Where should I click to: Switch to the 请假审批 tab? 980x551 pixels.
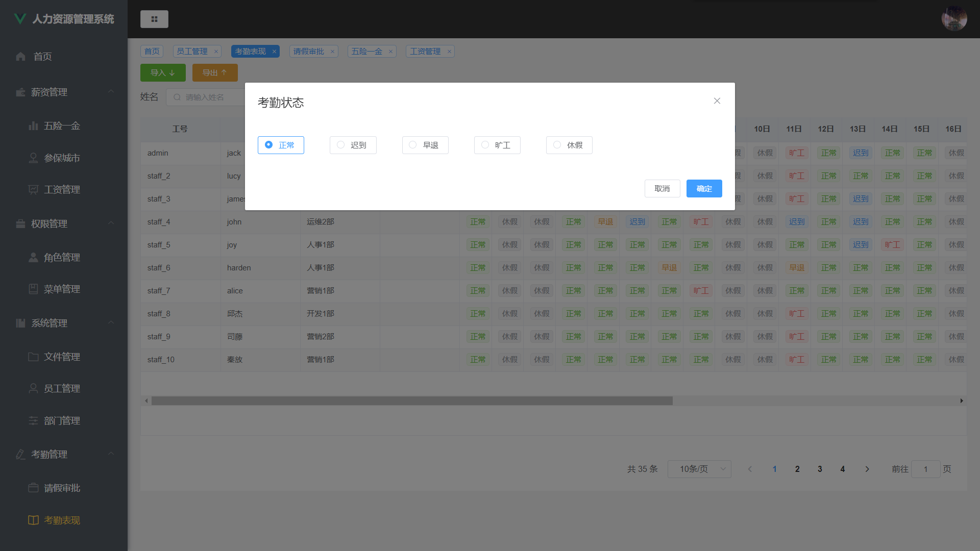click(308, 52)
